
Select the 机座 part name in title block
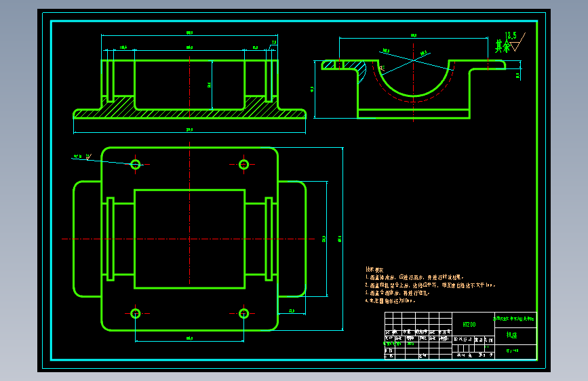512,335
